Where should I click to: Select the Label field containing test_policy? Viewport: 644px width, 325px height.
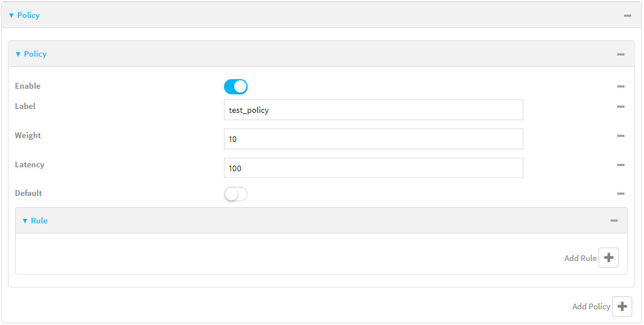point(374,109)
